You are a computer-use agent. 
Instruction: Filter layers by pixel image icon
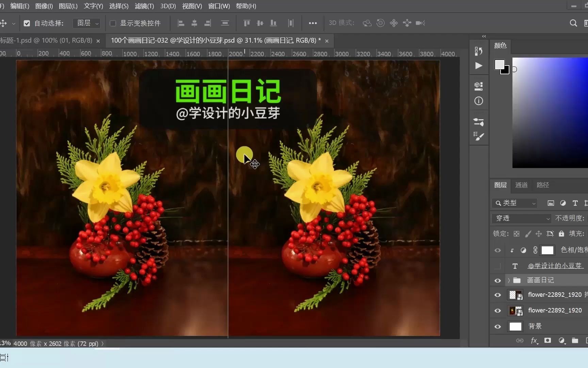click(551, 203)
